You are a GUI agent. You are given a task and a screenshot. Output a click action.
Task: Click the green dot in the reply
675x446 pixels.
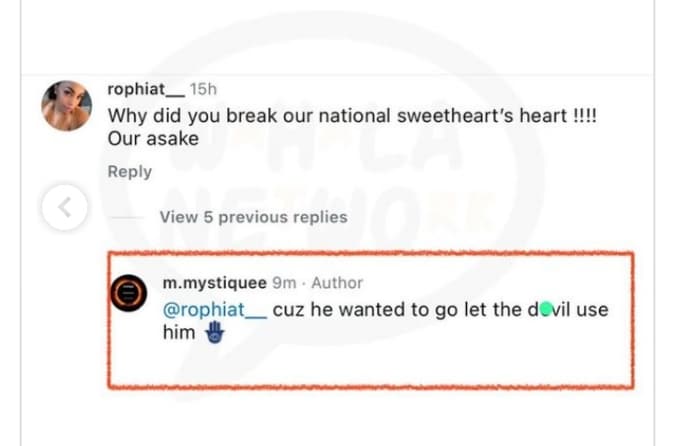541,310
